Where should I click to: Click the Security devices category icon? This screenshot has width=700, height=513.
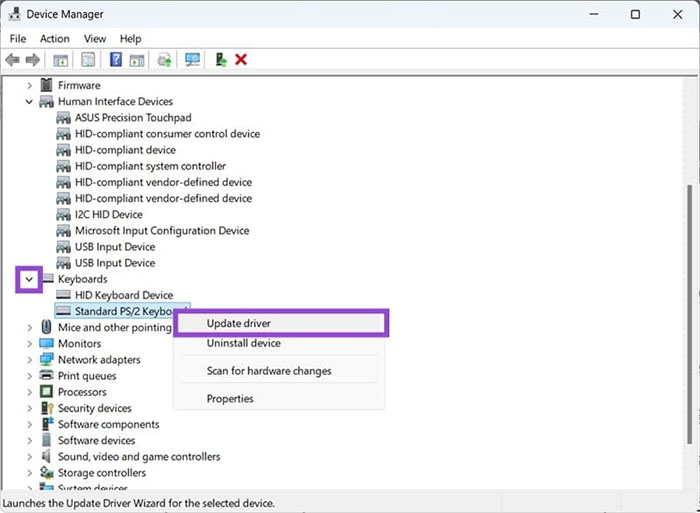(x=47, y=408)
